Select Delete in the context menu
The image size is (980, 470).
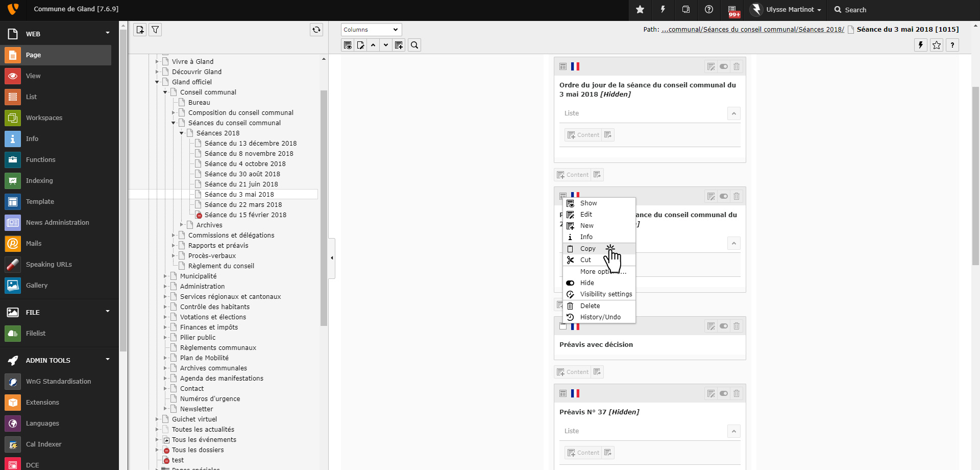click(x=590, y=306)
